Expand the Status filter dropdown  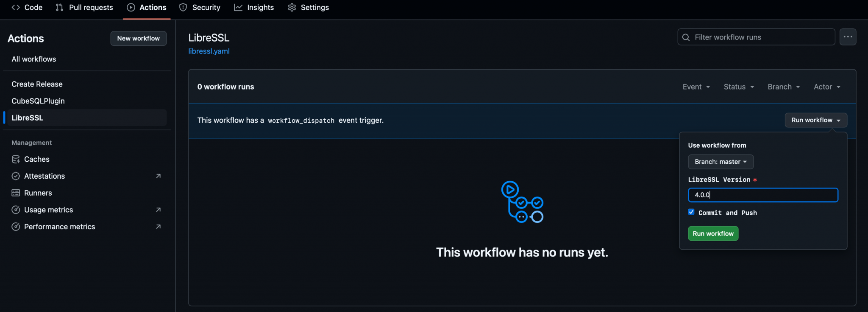pyautogui.click(x=739, y=87)
